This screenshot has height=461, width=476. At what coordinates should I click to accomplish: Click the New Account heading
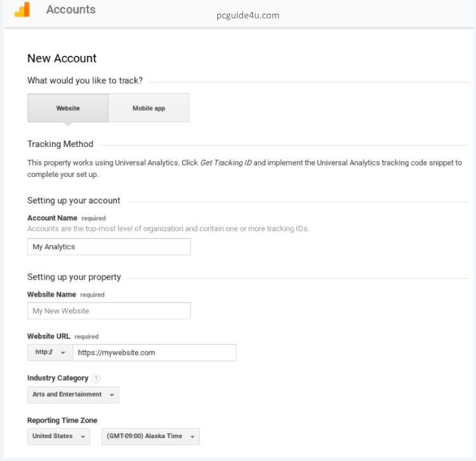click(x=62, y=58)
